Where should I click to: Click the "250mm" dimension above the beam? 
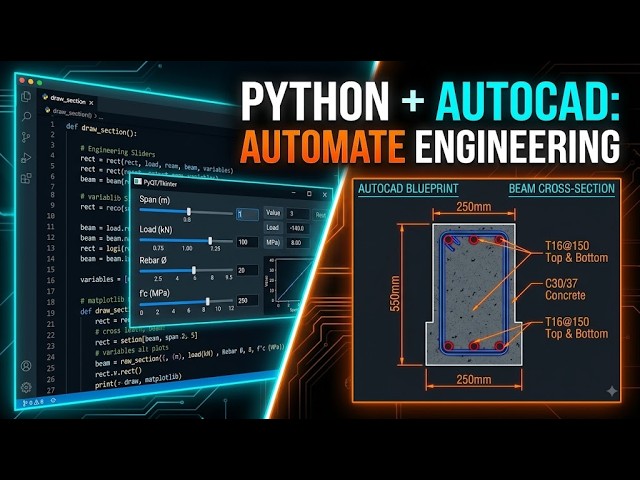click(x=473, y=207)
